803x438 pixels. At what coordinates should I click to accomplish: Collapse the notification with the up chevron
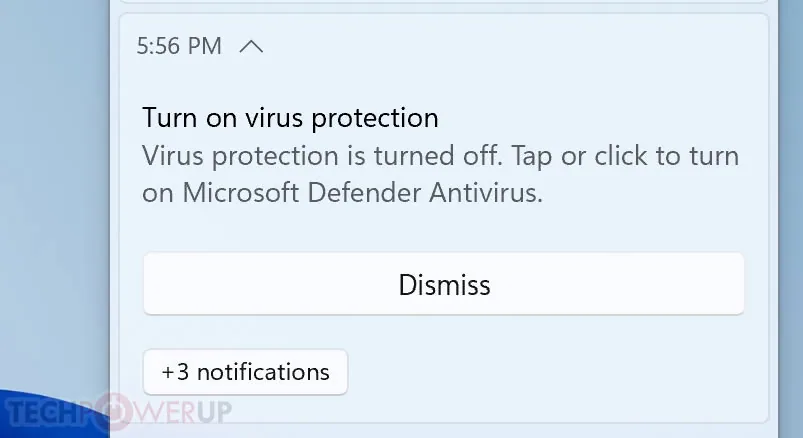(x=251, y=47)
